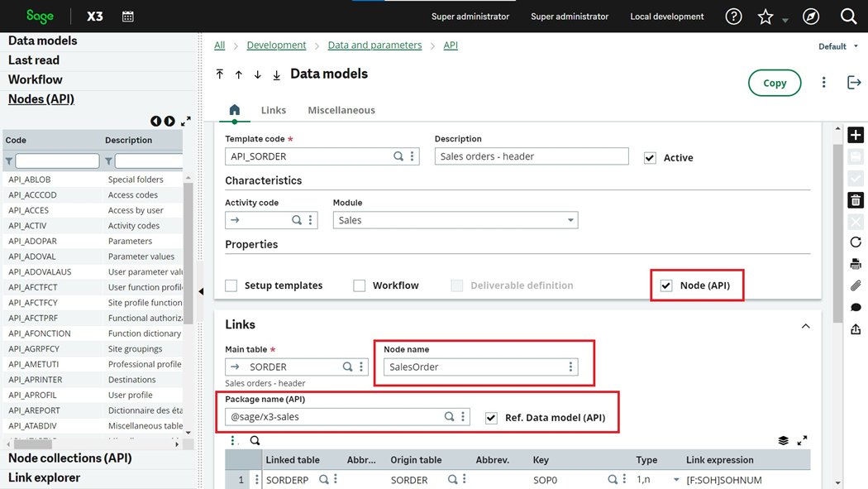Open the help question mark icon
The width and height of the screenshot is (868, 489).
click(733, 17)
